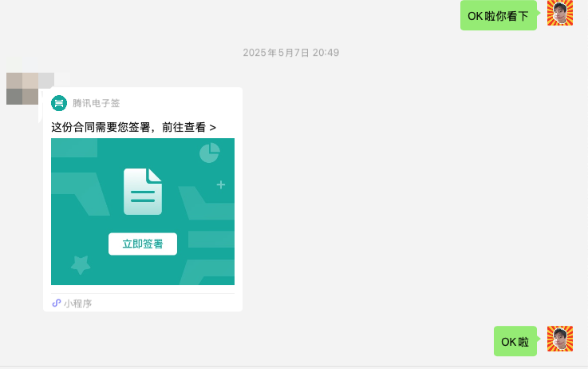Click the 小程序 footer label
This screenshot has height=369, width=588.
click(78, 304)
